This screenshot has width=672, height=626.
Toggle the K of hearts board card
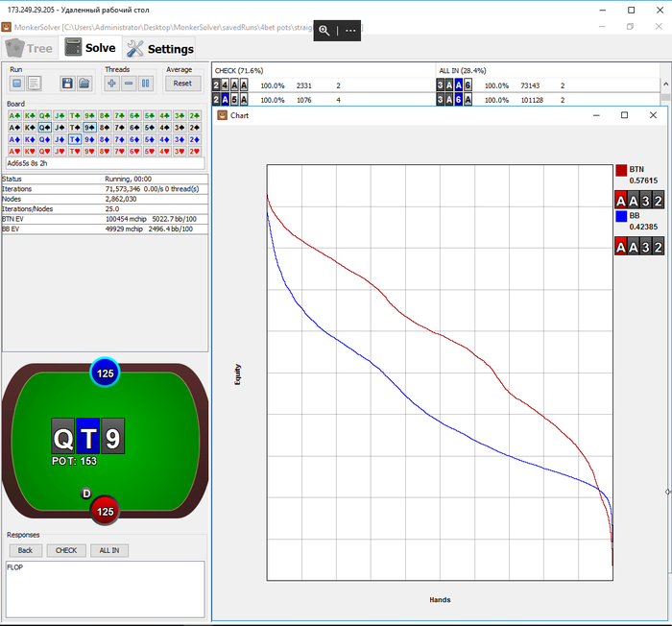(30, 152)
